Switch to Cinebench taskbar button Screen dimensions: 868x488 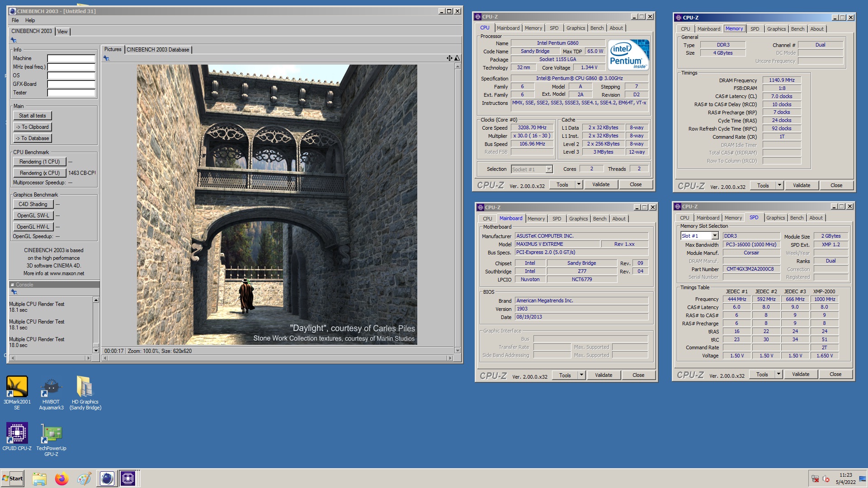click(x=107, y=479)
